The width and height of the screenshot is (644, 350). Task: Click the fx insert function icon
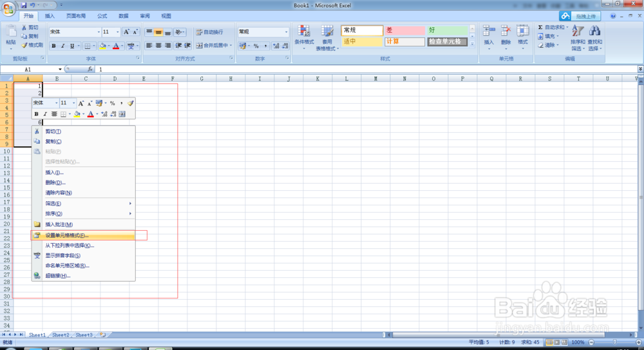90,69
